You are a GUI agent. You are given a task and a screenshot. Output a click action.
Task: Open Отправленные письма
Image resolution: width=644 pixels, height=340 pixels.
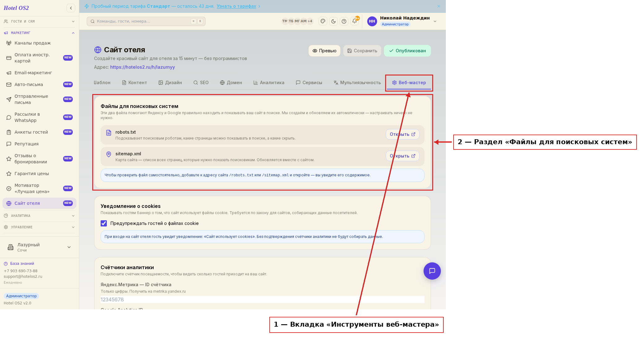pos(39,99)
